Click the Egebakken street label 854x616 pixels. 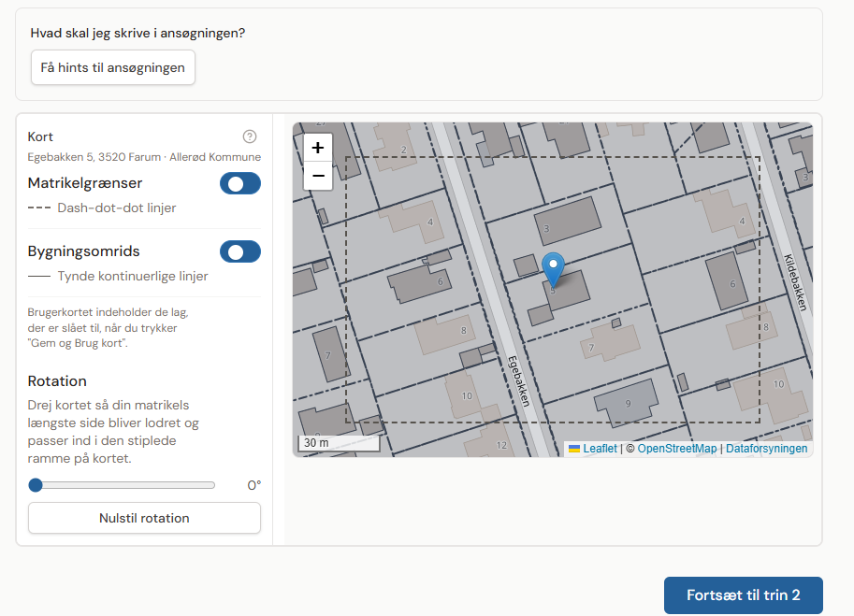(x=519, y=380)
